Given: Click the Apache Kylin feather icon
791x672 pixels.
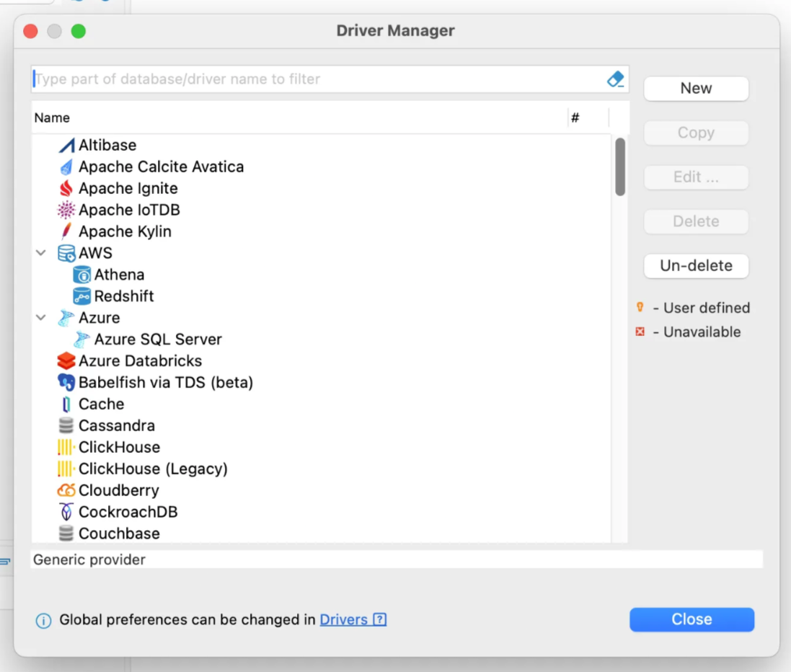Looking at the screenshot, I should coord(66,232).
